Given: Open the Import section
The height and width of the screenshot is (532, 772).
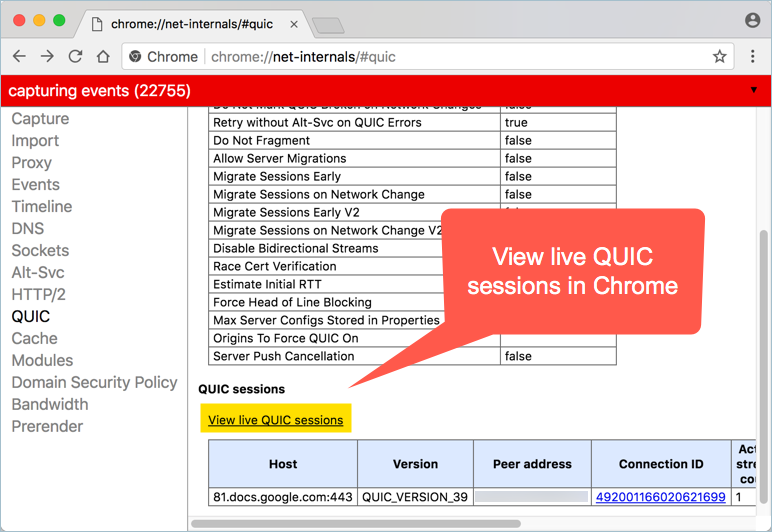Looking at the screenshot, I should pos(35,141).
